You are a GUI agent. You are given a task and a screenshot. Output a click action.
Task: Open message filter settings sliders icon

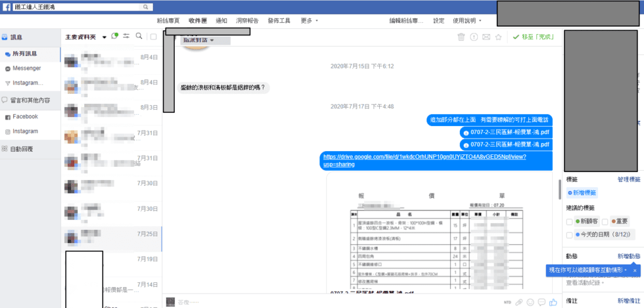[126, 36]
